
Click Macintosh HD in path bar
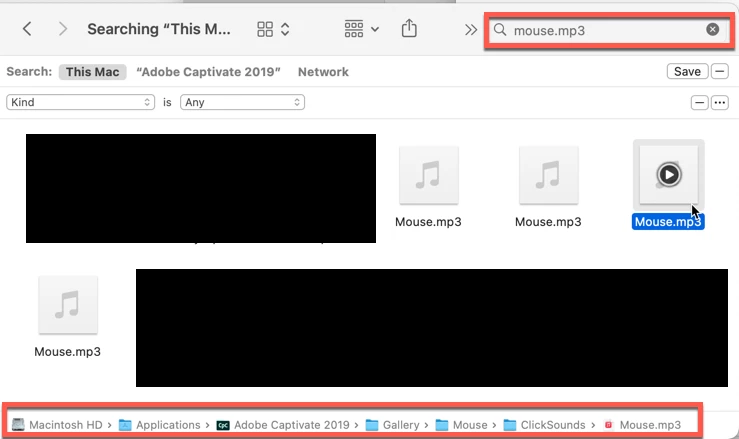(57, 425)
